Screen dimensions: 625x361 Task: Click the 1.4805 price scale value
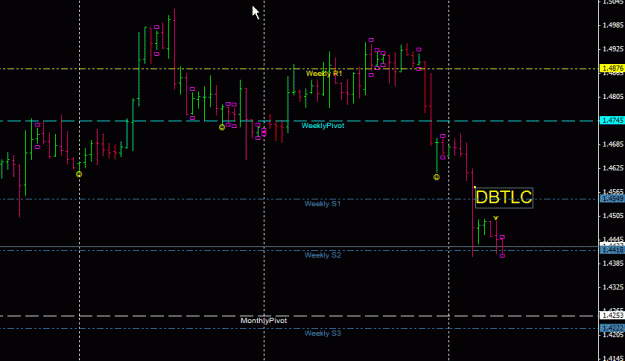613,97
